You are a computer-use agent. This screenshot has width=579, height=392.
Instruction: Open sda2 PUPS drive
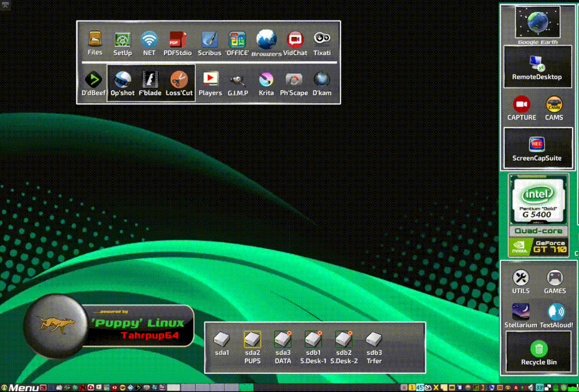click(252, 339)
